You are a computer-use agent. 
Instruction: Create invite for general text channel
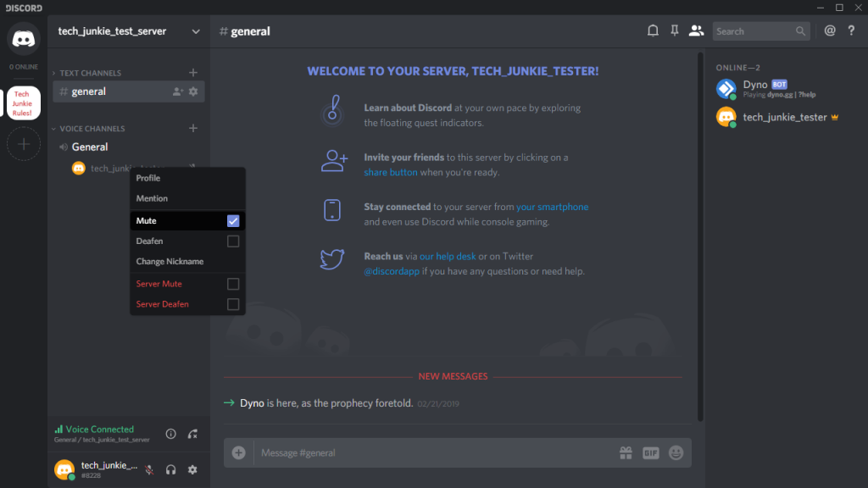(177, 91)
